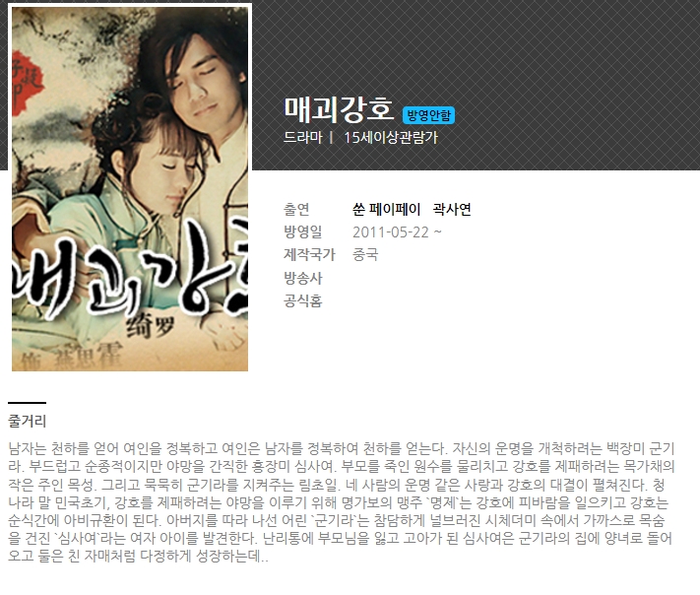Click the synopsis paragraph text
This screenshot has height=595, width=700.
point(342,502)
